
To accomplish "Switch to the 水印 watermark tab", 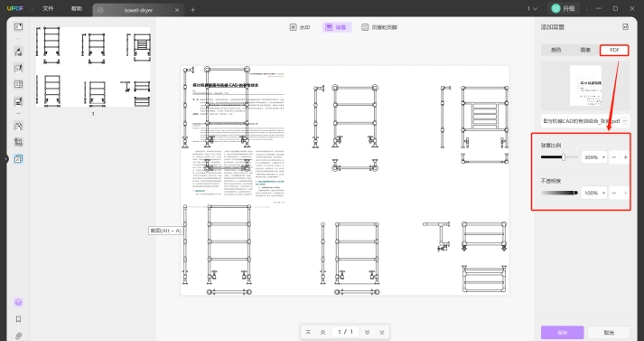I will coord(300,27).
